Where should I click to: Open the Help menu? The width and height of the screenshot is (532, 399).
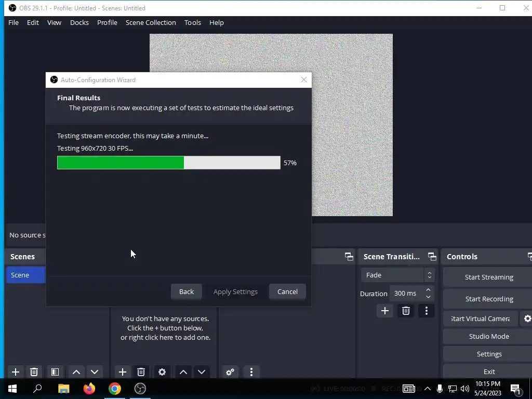click(x=217, y=22)
